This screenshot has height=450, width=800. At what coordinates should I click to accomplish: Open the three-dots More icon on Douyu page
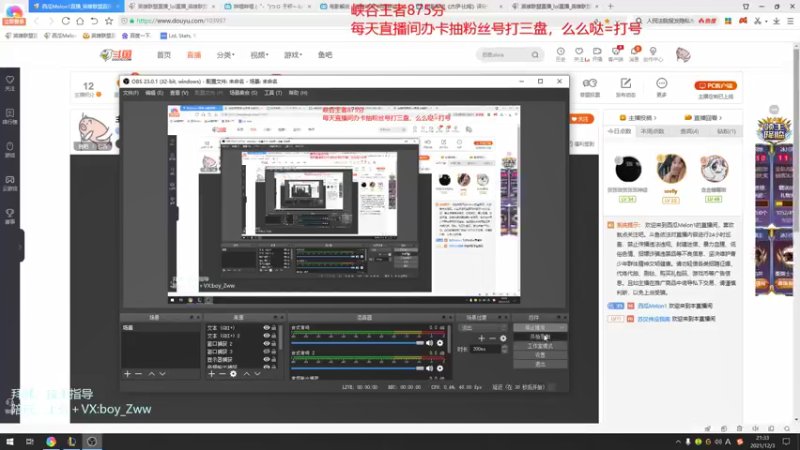point(661,83)
